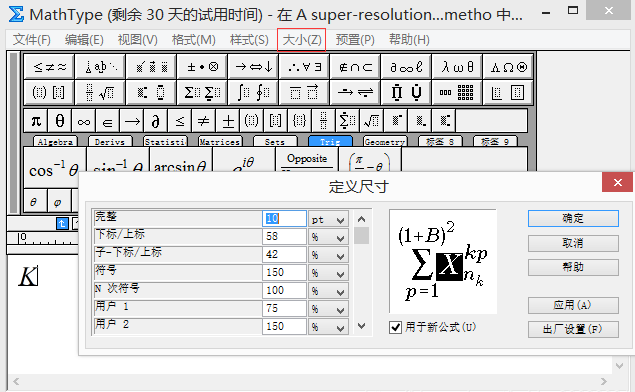Open the 文件(F) menu

(32, 40)
